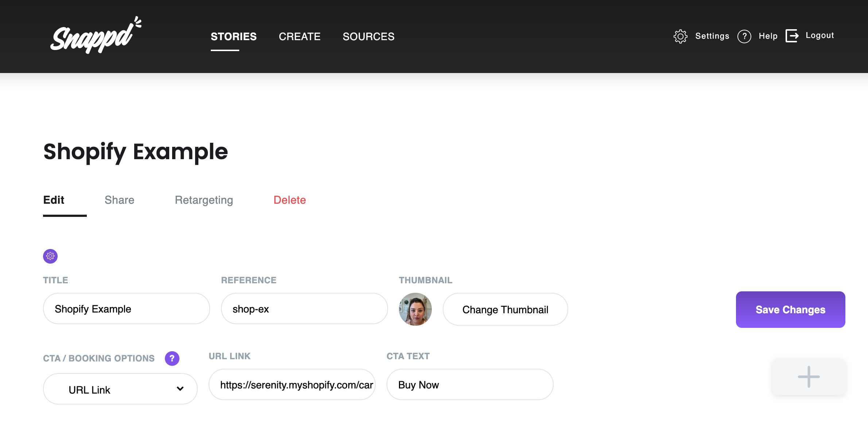
Task: Click the Snappd logo
Action: (96, 35)
